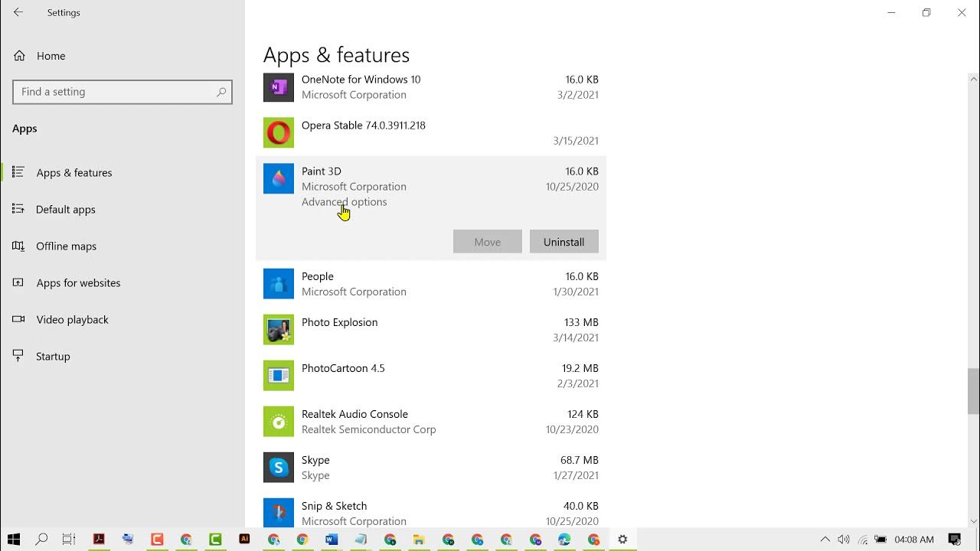Click the Settings gear on the taskbar
The height and width of the screenshot is (551, 980).
622,540
